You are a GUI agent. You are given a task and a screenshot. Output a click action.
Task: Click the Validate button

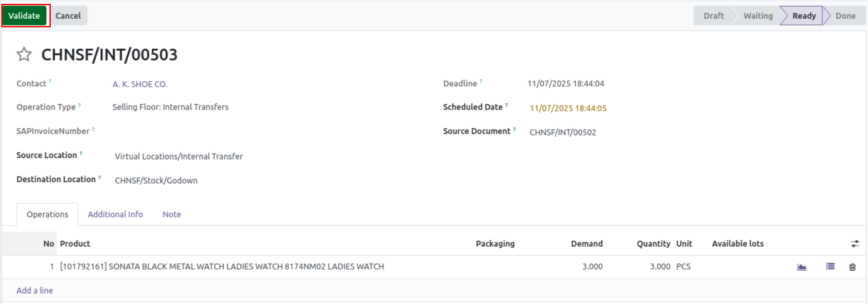point(24,16)
